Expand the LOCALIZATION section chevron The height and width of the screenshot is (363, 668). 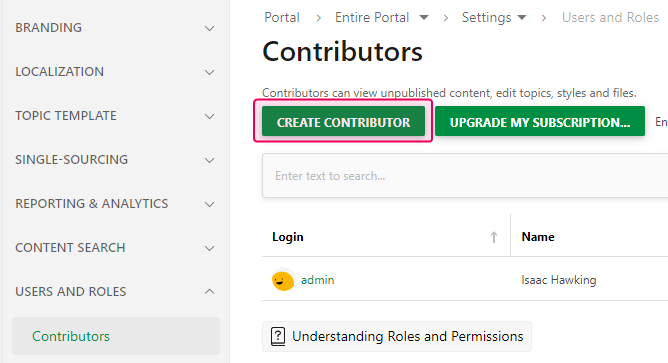tap(209, 72)
